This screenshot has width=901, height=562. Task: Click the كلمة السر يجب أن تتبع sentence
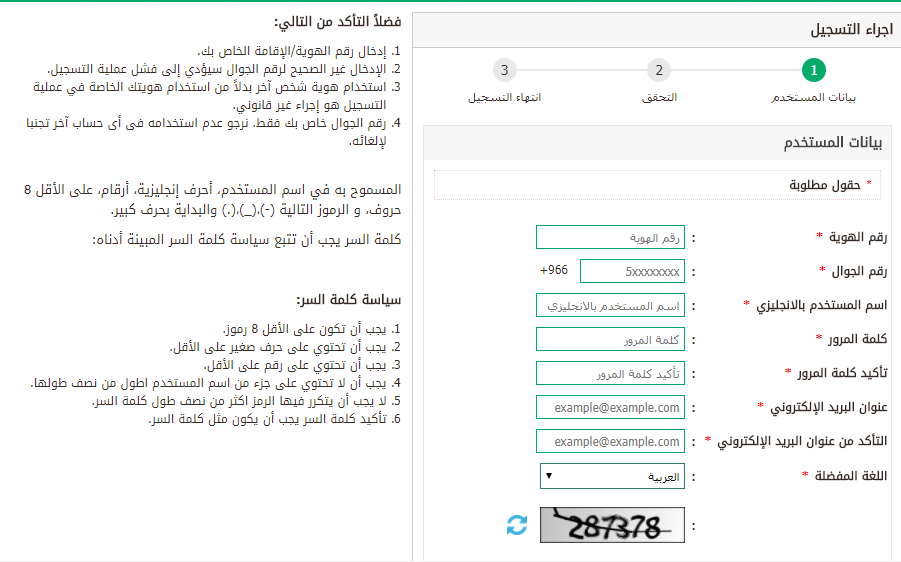point(247,240)
